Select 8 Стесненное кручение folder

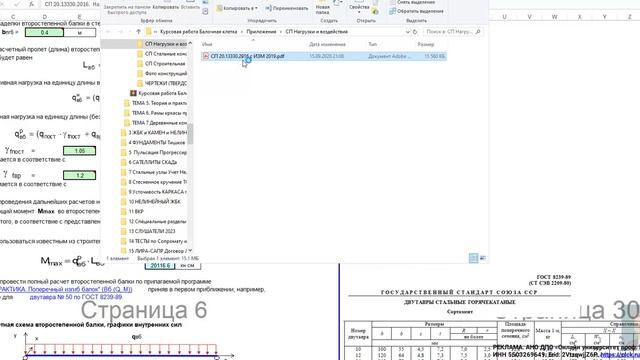(154, 182)
